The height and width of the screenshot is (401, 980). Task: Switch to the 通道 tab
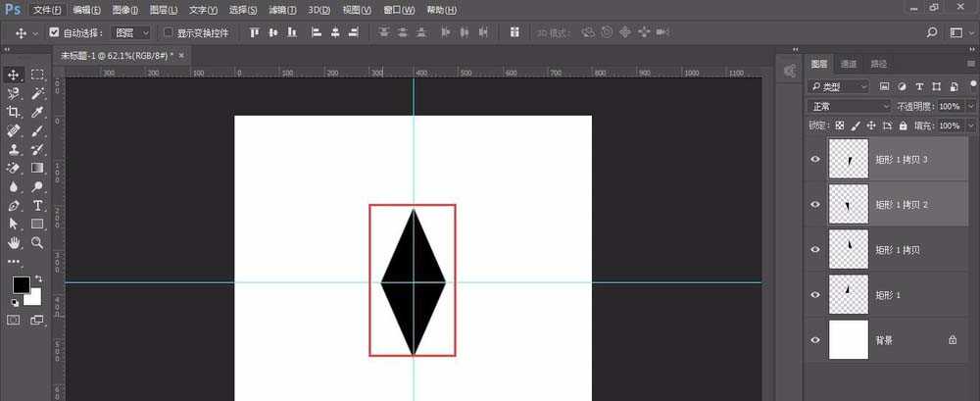tap(849, 64)
